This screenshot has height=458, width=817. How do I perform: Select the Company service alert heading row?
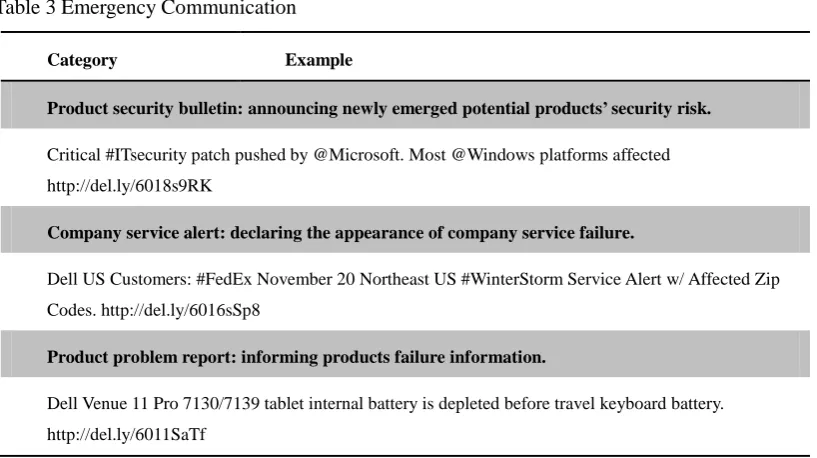click(x=405, y=232)
